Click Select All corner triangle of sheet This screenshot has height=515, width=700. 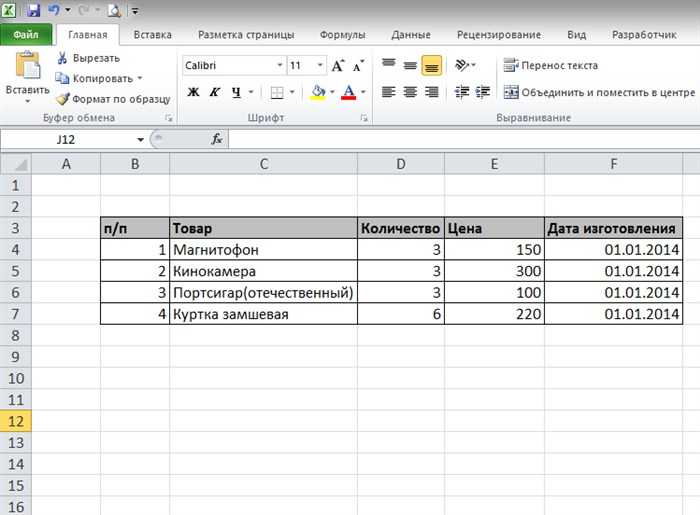pyautogui.click(x=16, y=164)
